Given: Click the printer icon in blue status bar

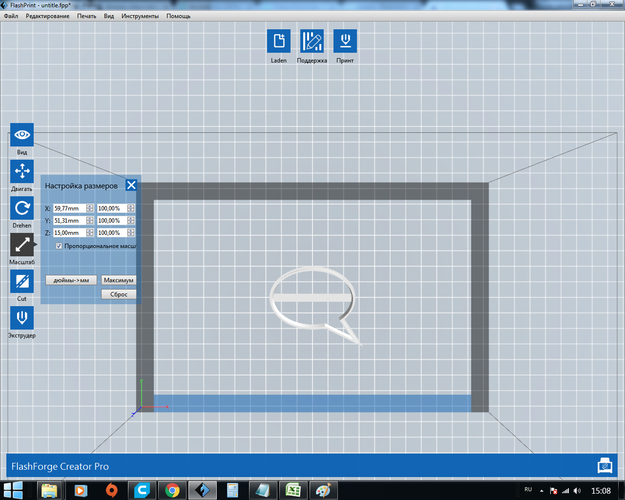Looking at the screenshot, I should pyautogui.click(x=605, y=466).
